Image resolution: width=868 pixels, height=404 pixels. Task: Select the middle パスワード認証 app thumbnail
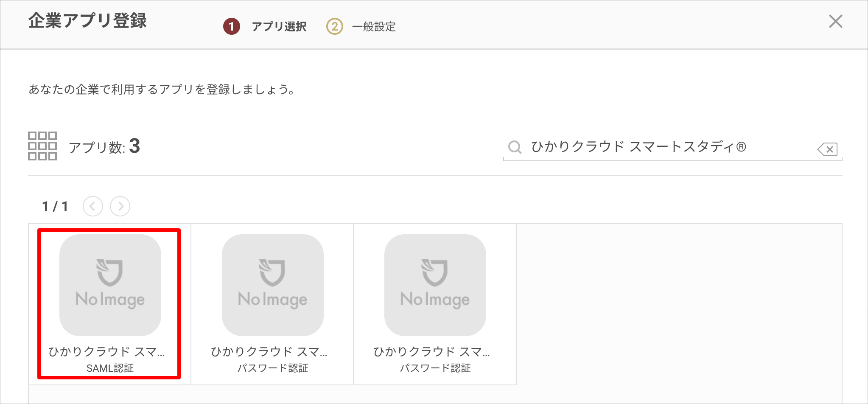point(273,285)
